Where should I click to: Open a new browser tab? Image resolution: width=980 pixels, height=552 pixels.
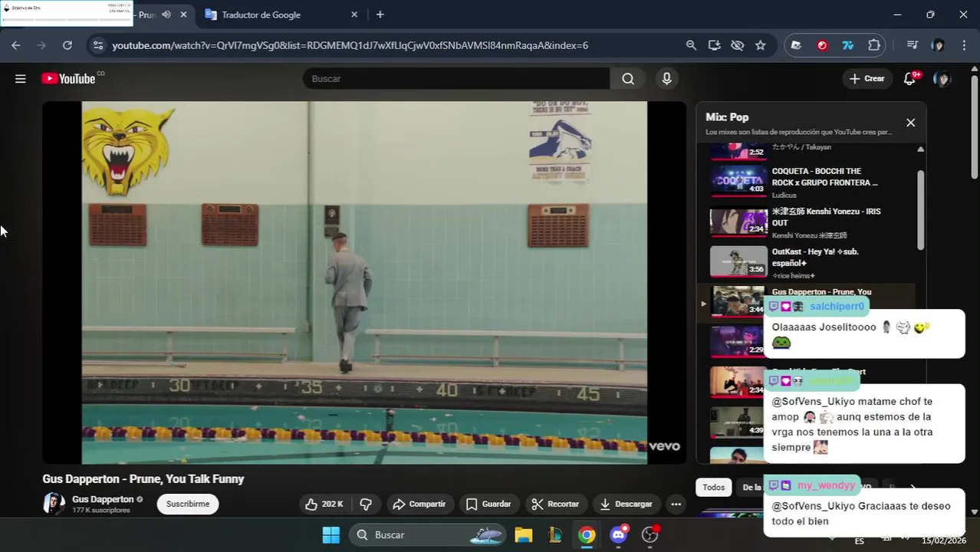pyautogui.click(x=380, y=15)
